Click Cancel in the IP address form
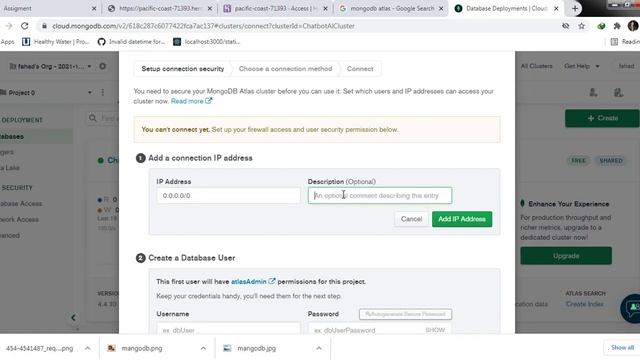This screenshot has height=360, width=640. (411, 219)
